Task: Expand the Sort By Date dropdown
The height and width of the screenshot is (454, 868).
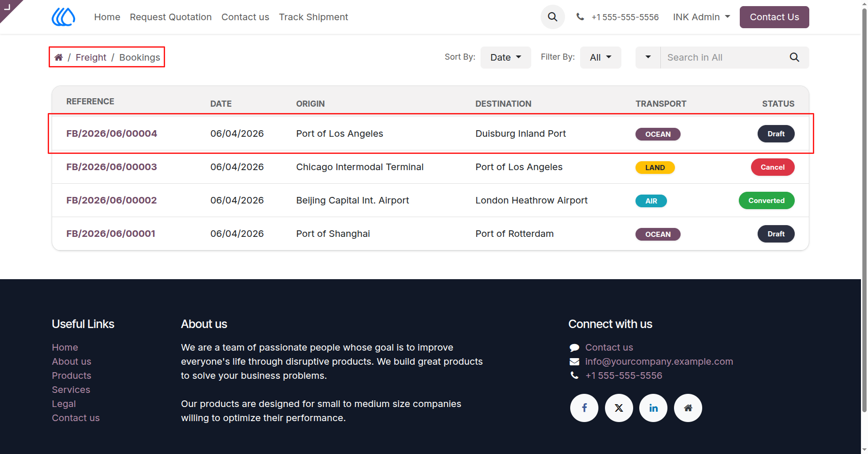Action: point(506,57)
